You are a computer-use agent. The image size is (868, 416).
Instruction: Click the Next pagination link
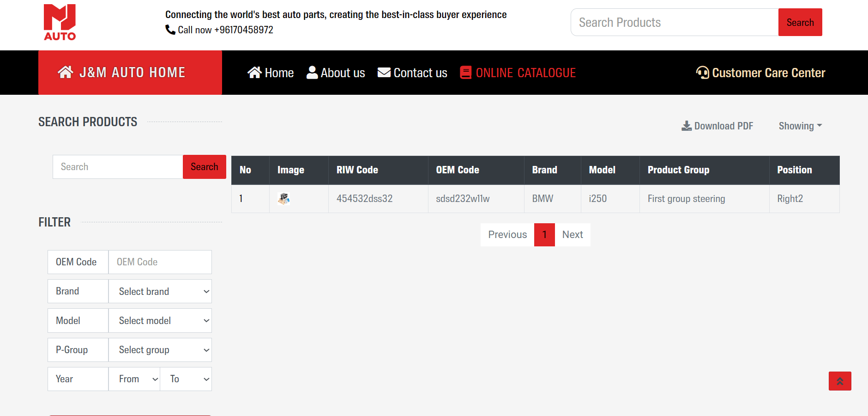[572, 235]
